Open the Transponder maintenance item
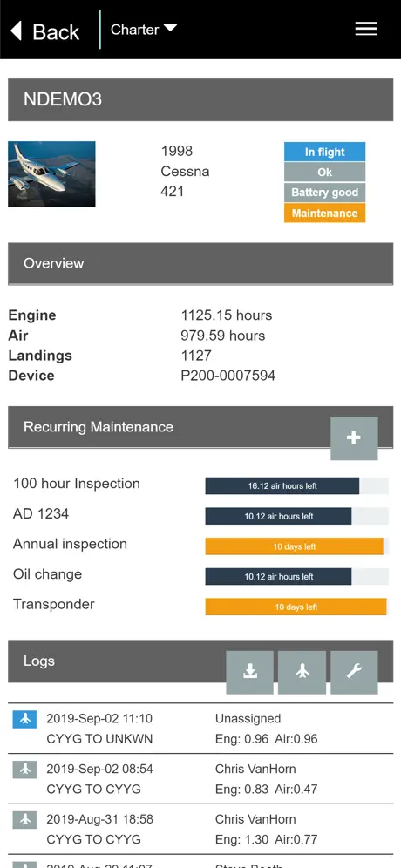401x868 pixels. pyautogui.click(x=54, y=604)
